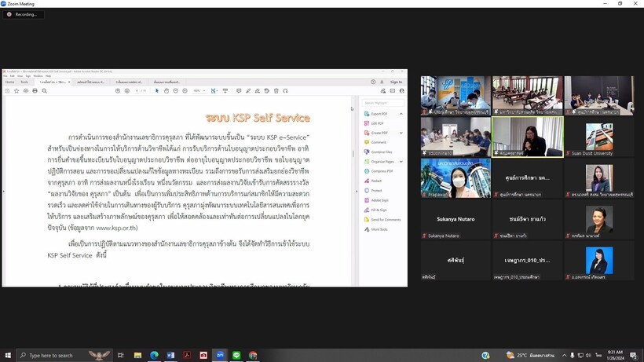Open the Window menu in Acrobat

pyautogui.click(x=38, y=76)
